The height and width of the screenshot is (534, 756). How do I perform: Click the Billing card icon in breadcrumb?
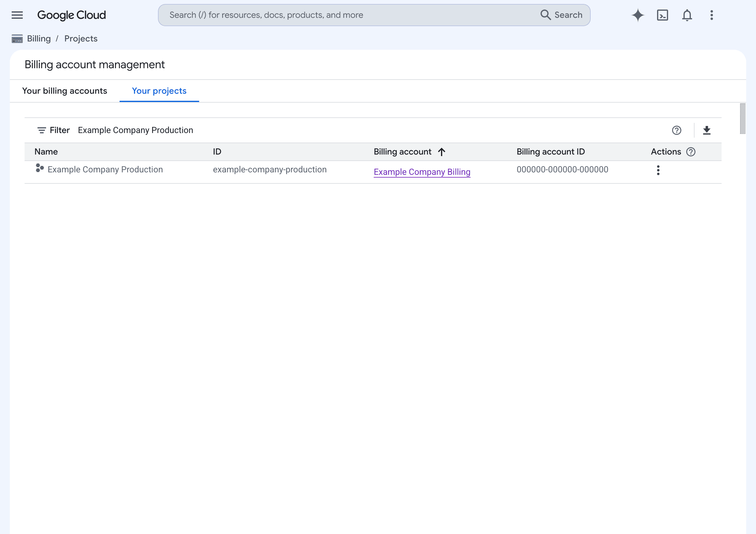point(17,38)
